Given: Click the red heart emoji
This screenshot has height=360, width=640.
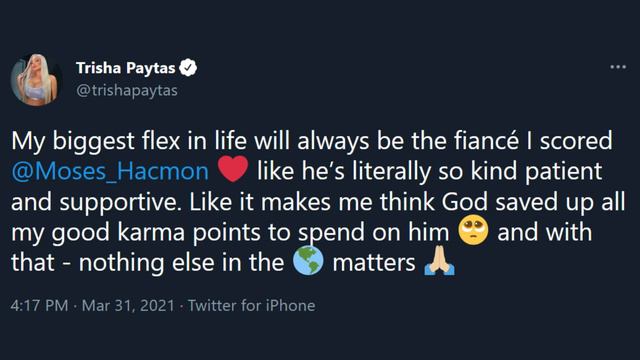Looking at the screenshot, I should 233,169.
